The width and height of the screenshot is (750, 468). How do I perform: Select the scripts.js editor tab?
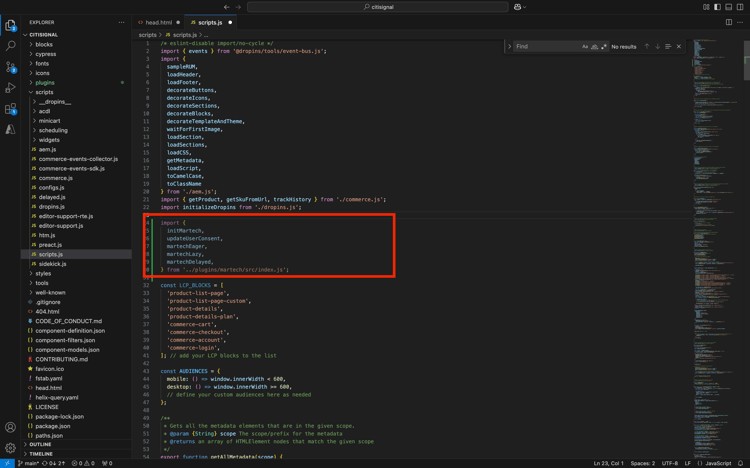coord(211,22)
